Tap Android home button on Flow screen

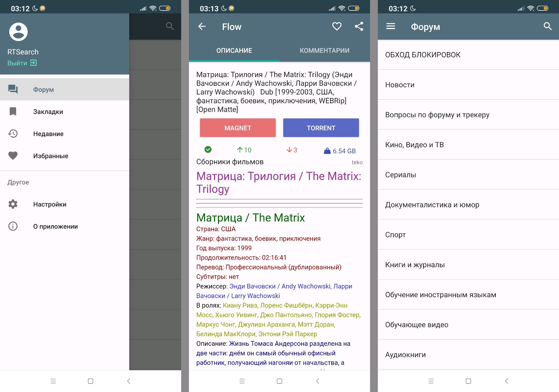[x=279, y=381]
